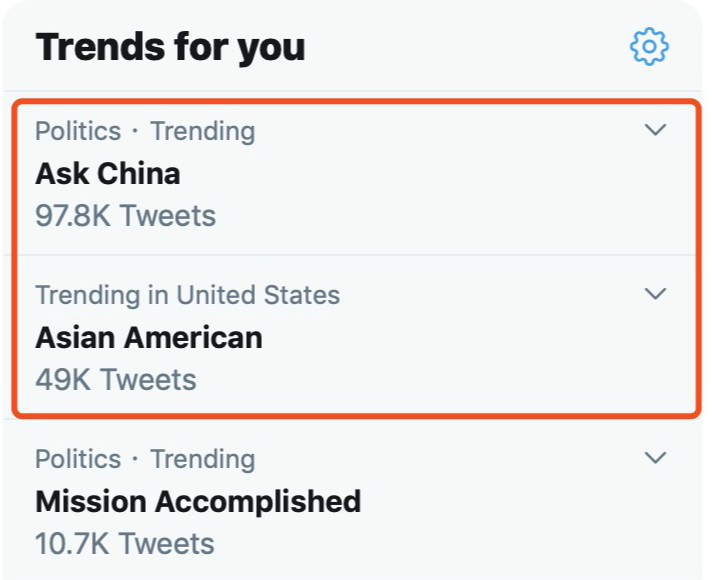Click the 49K Tweets count
Viewport: 712px width, 580px height.
(x=116, y=379)
